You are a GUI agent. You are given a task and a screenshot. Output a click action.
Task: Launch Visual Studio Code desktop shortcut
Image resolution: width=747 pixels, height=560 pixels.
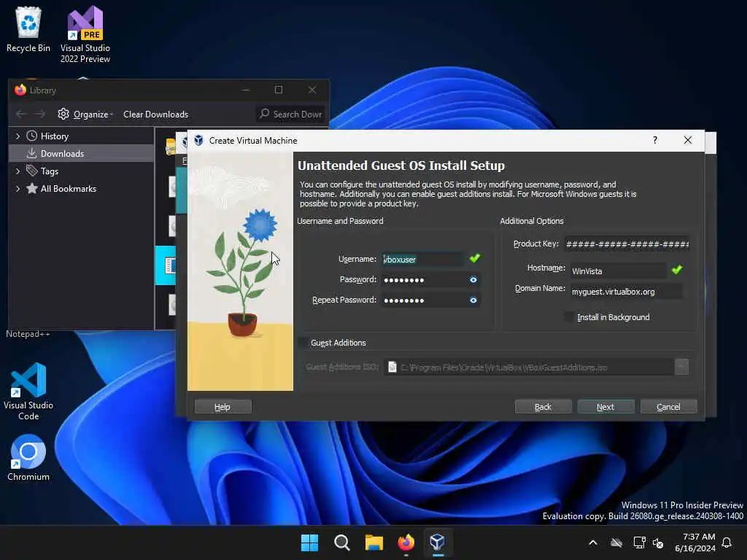click(28, 392)
